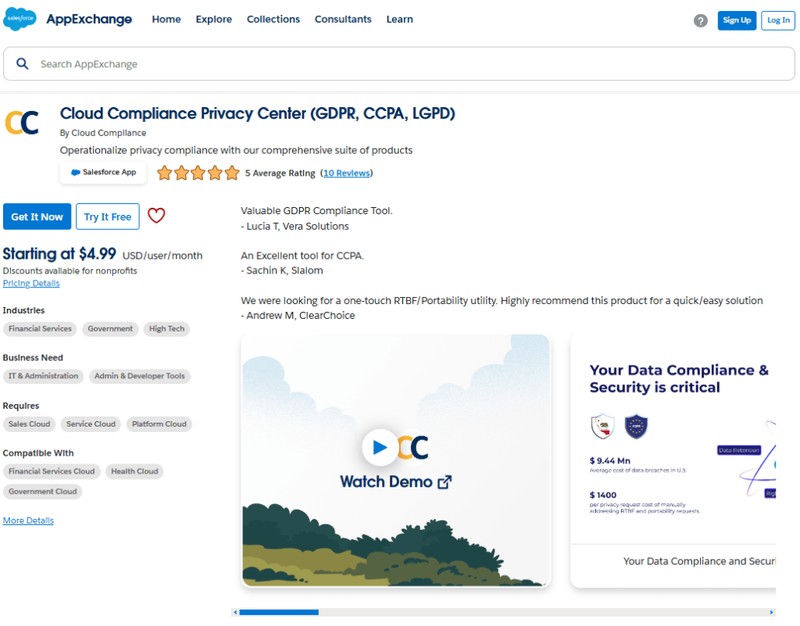Click the Sign Up button
The height and width of the screenshot is (626, 800).
pyautogui.click(x=737, y=20)
